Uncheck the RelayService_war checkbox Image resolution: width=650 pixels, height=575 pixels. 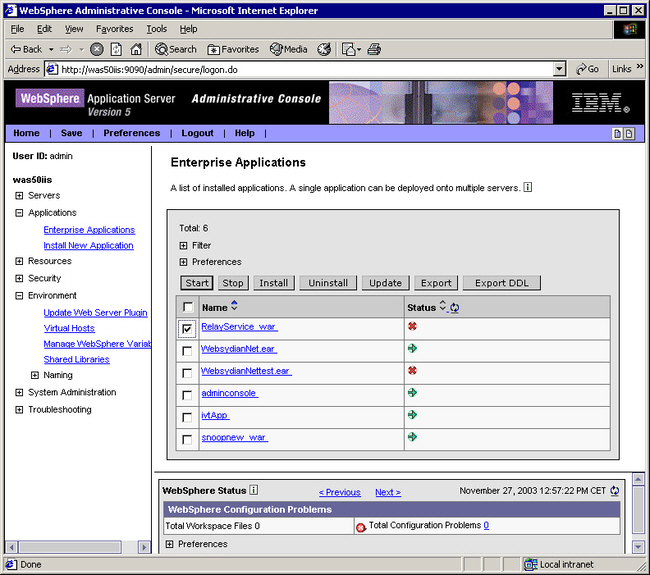[187, 329]
